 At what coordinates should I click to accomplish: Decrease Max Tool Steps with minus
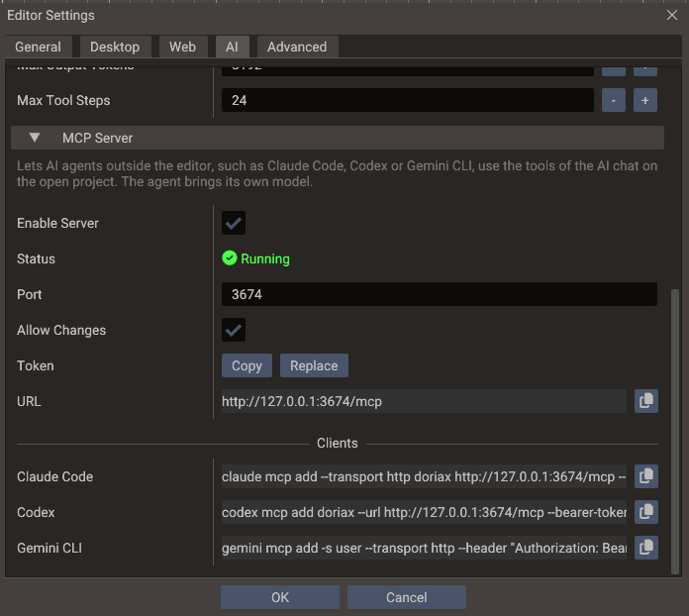614,100
